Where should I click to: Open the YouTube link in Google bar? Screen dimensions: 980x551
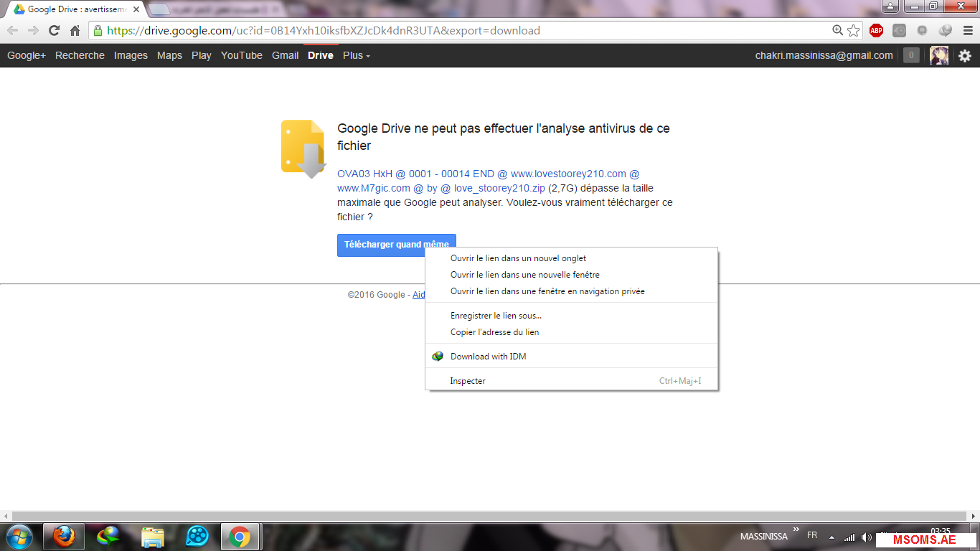pos(241,55)
